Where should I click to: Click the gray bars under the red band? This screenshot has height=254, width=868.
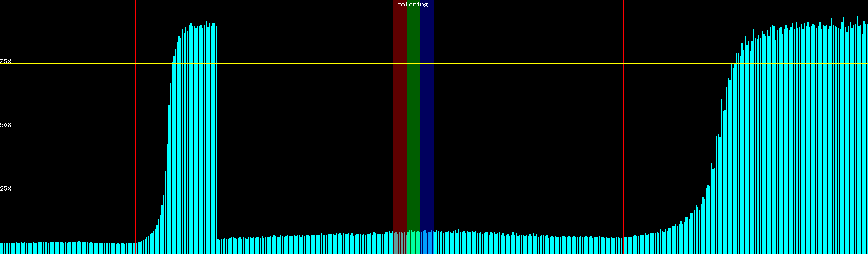pyautogui.click(x=400, y=243)
